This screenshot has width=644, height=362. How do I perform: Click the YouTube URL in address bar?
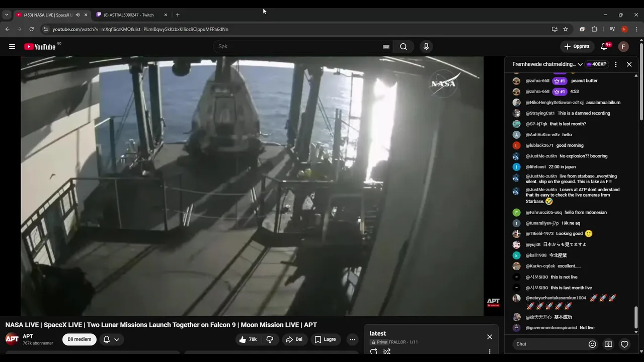point(140,29)
